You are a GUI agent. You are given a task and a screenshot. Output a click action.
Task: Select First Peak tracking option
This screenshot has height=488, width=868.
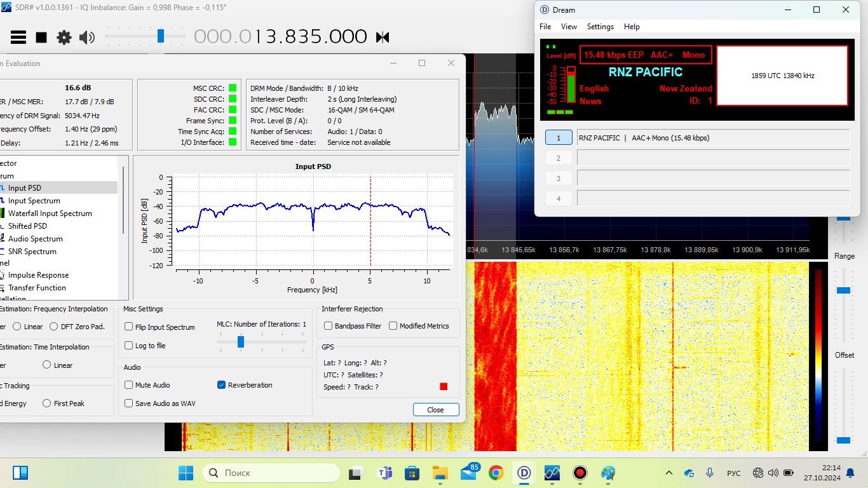pyautogui.click(x=47, y=403)
